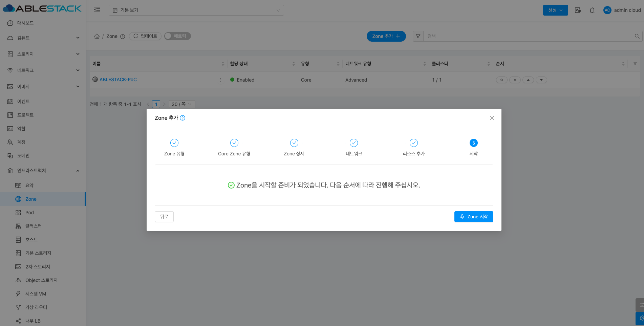Collapse the 인프라스트럭쳐 menu
Image resolution: width=644 pixels, height=326 pixels.
tap(43, 171)
